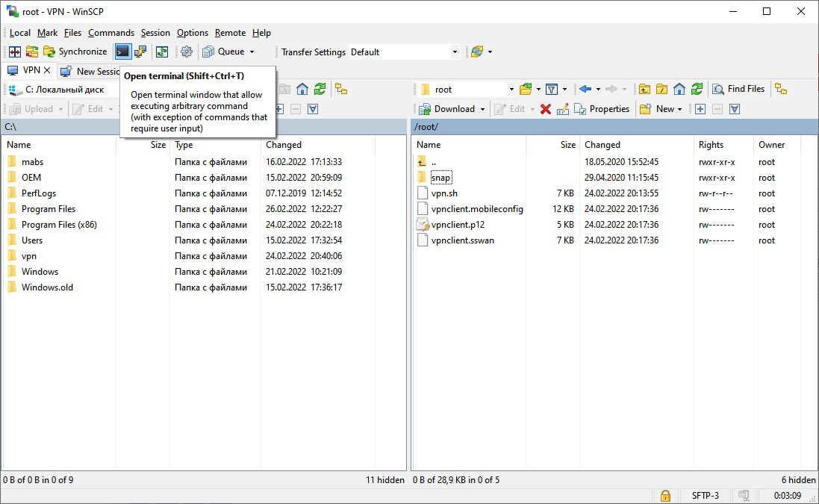Image resolution: width=819 pixels, height=504 pixels.
Task: Open the terminal window icon
Action: tap(122, 52)
